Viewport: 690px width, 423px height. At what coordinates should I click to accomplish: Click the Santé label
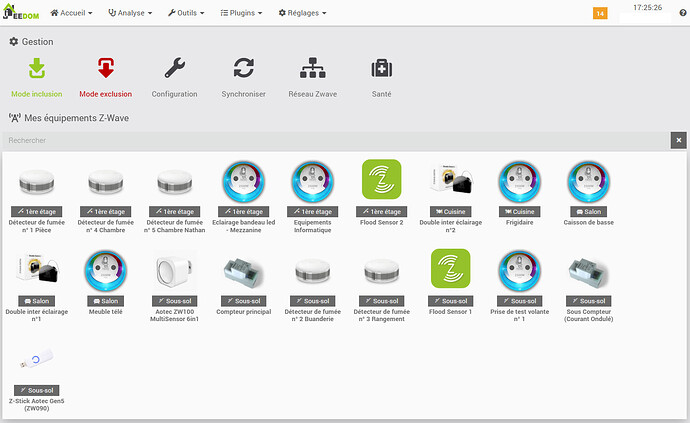point(382,94)
